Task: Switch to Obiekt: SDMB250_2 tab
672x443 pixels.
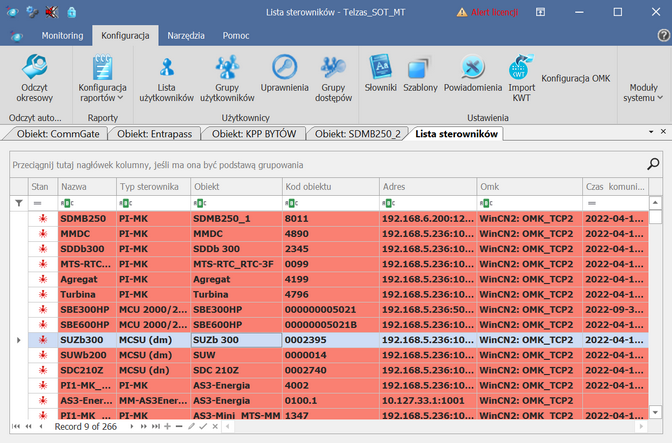Action: coord(358,134)
